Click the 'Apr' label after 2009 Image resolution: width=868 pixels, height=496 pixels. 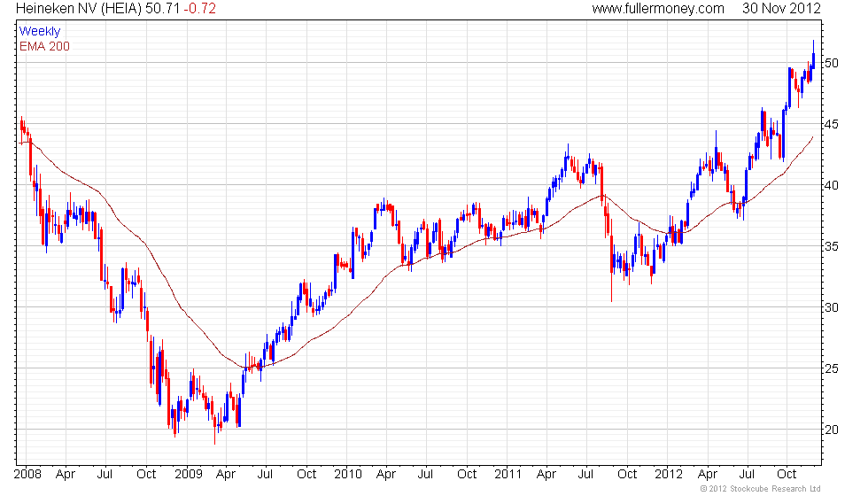[225, 475]
